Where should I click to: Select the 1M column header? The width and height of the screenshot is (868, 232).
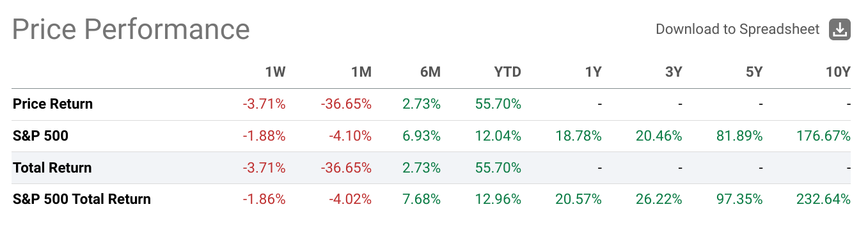click(361, 72)
